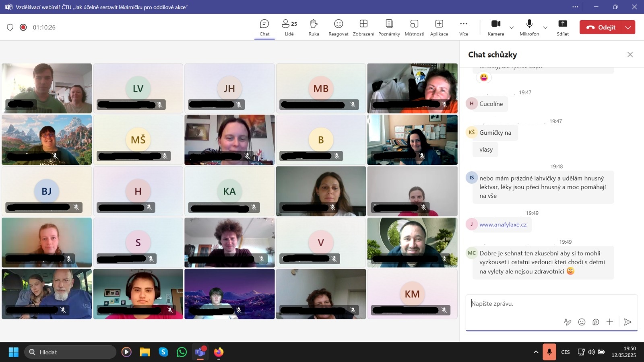Screen dimensions: 644x362
Task: Open Místnosti breakout rooms
Action: coord(414,27)
